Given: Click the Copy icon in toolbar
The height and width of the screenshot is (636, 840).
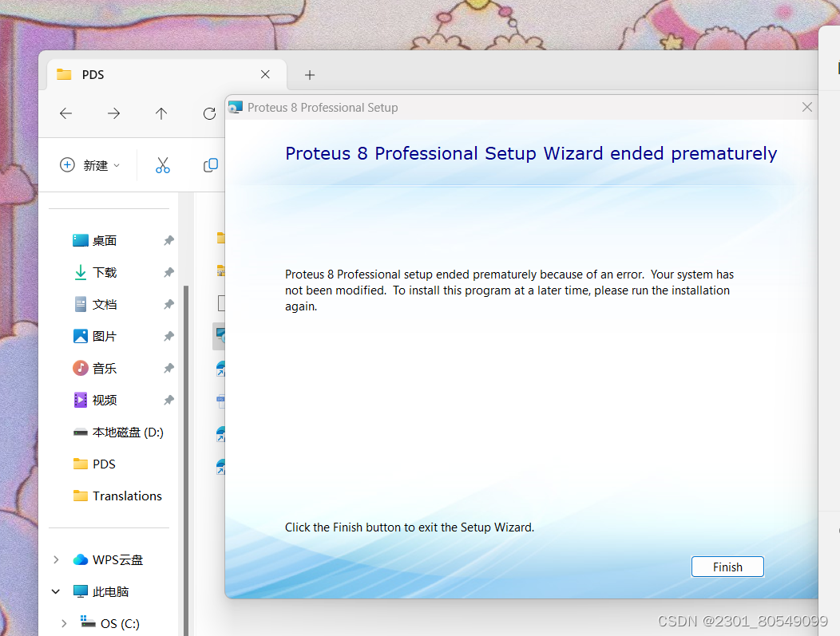Looking at the screenshot, I should pos(211,165).
